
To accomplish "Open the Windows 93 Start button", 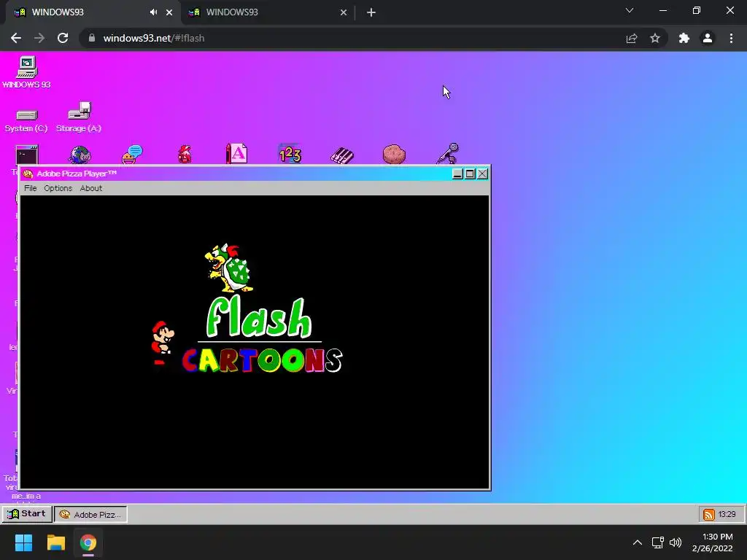I will (27, 514).
